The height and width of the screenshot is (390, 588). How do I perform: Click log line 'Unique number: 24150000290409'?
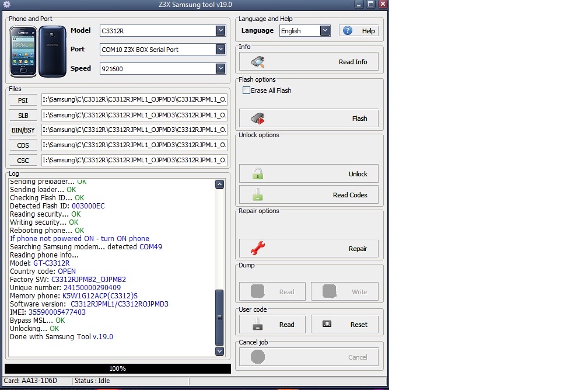click(65, 288)
